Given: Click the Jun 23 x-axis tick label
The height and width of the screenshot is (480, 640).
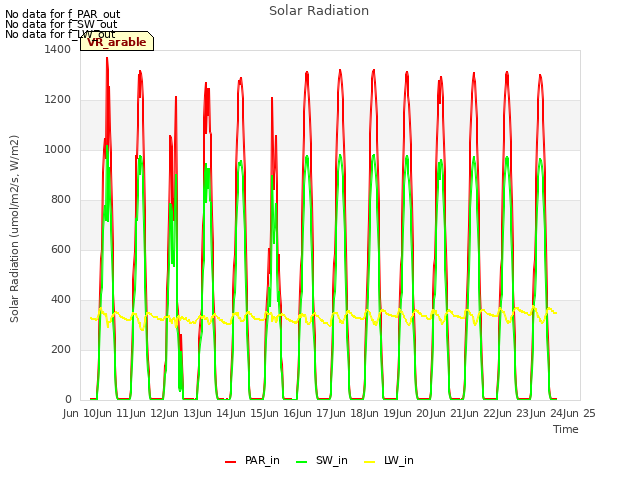Looking at the screenshot, I should (x=514, y=413).
